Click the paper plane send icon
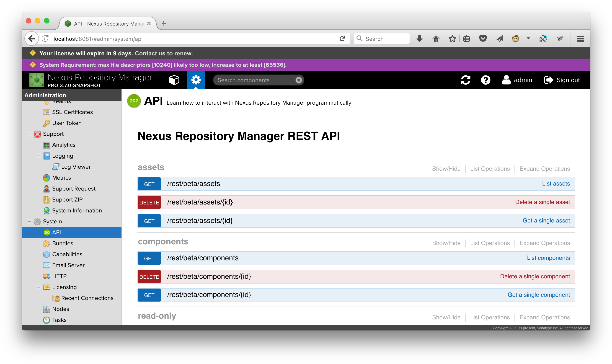612x364 pixels. click(499, 39)
